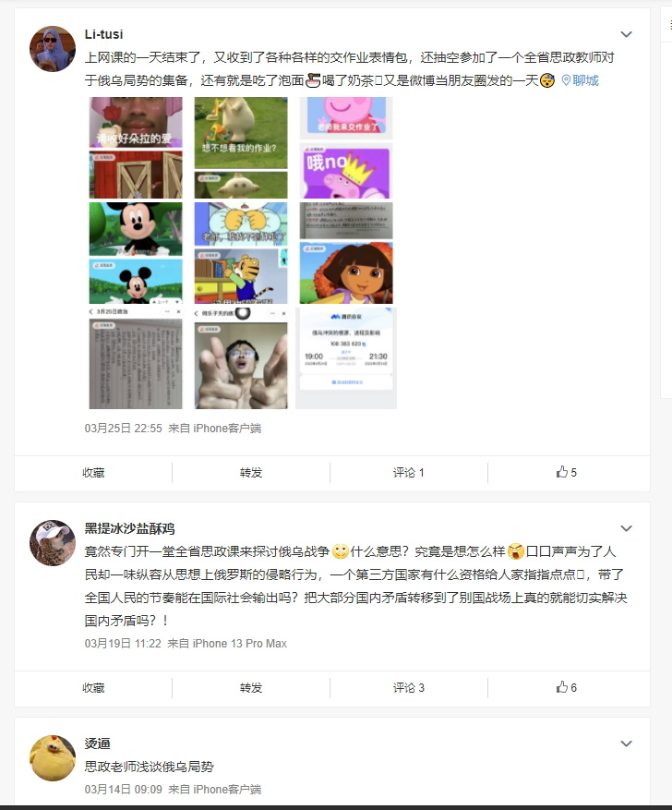Expand options chevron on Li-tusi's post

[x=626, y=34]
